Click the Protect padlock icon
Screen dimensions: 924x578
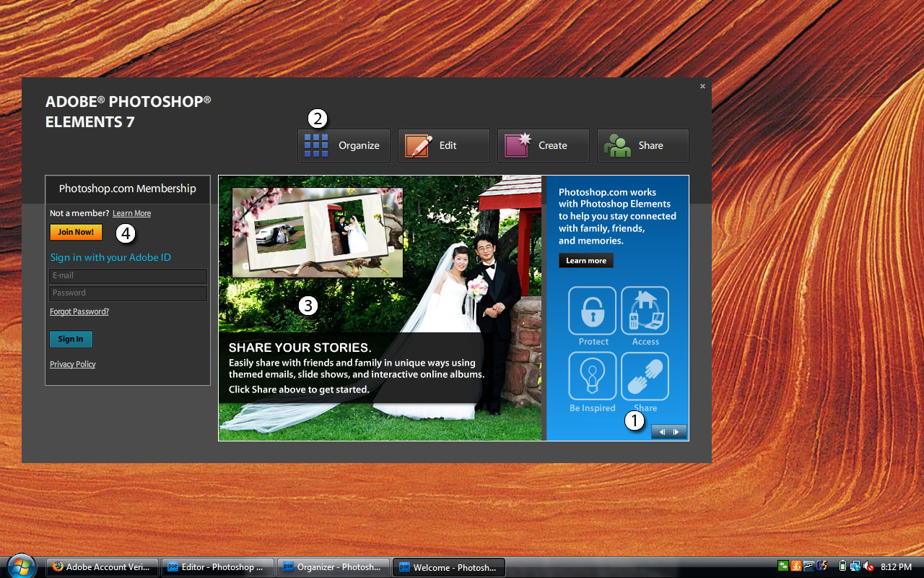pos(593,311)
